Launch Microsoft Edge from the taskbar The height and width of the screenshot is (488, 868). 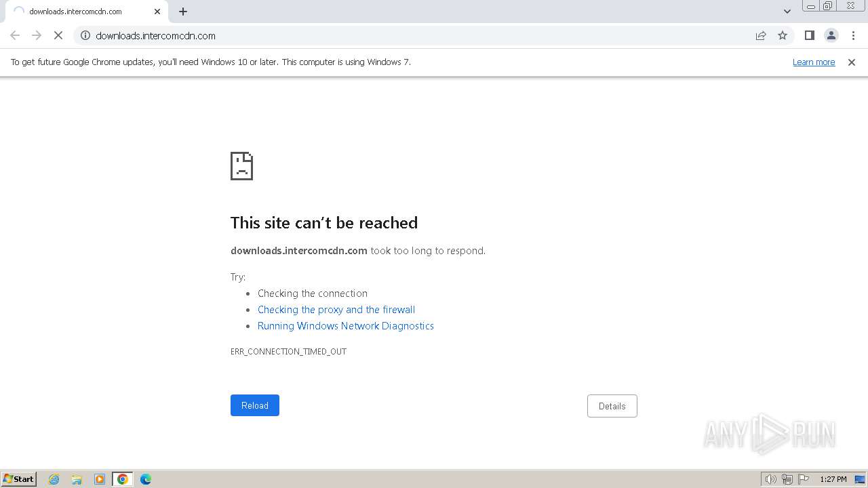pyautogui.click(x=146, y=479)
